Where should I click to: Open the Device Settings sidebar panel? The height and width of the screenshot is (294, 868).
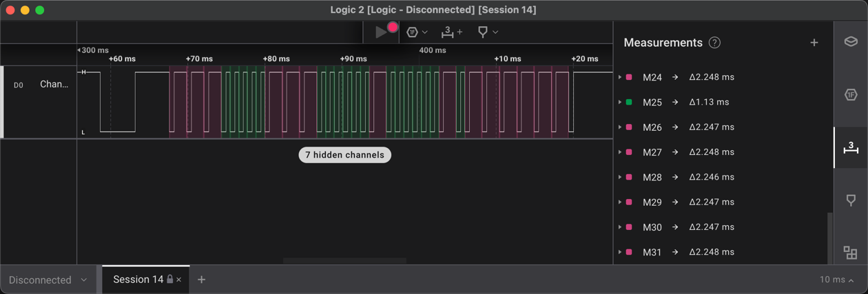(x=851, y=42)
